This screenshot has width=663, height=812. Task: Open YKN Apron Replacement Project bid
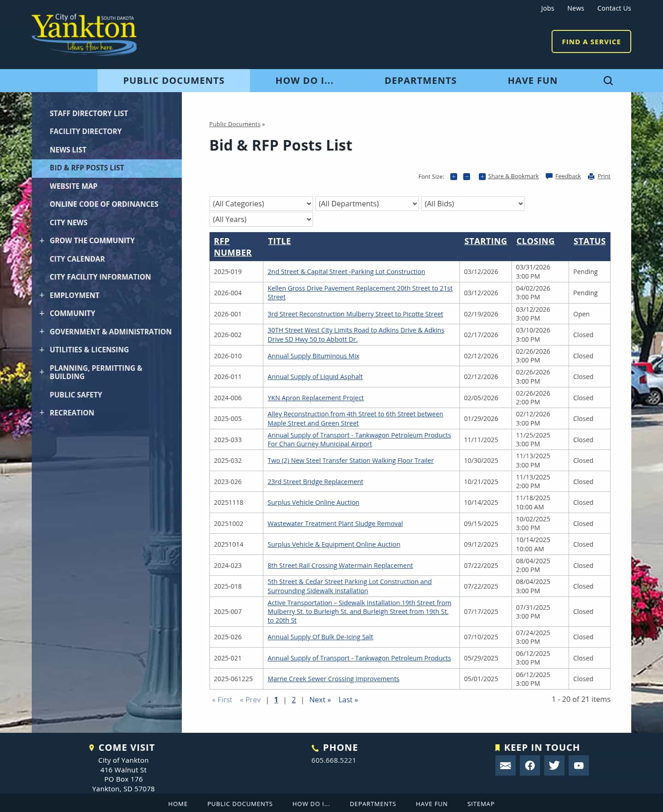click(315, 398)
